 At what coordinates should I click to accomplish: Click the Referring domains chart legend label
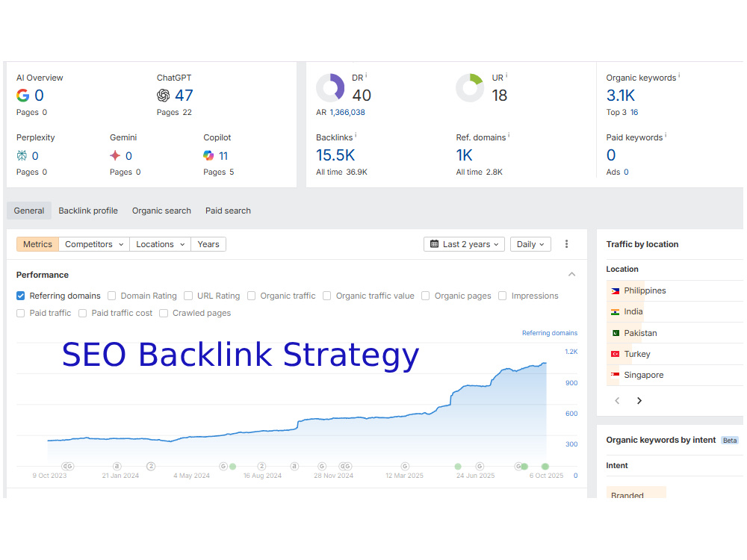tap(549, 333)
